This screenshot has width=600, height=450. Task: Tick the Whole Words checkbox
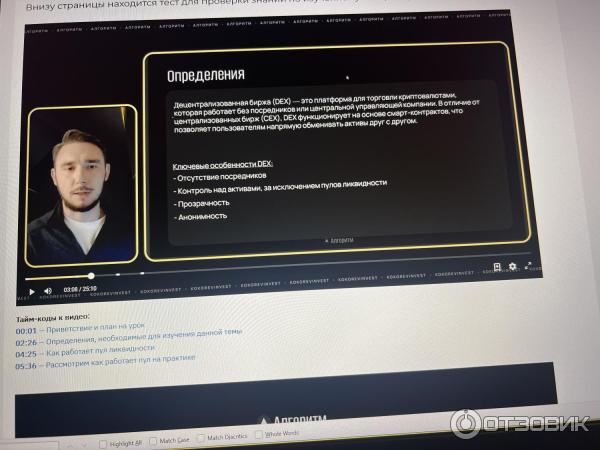(259, 435)
